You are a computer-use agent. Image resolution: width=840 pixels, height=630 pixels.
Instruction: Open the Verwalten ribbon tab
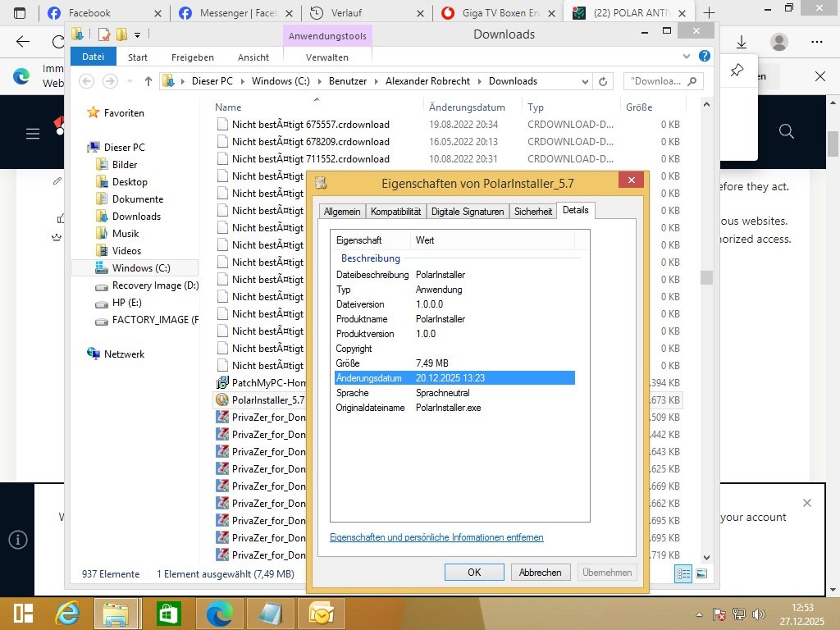pos(326,57)
